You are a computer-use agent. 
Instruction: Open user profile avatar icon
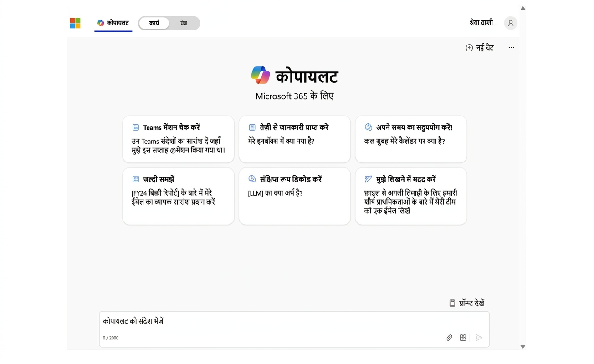tap(511, 23)
